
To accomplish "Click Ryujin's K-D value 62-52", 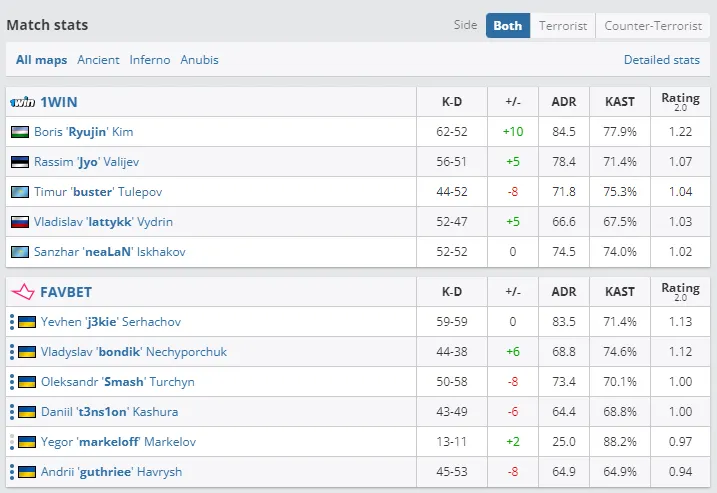I will pyautogui.click(x=452, y=132).
